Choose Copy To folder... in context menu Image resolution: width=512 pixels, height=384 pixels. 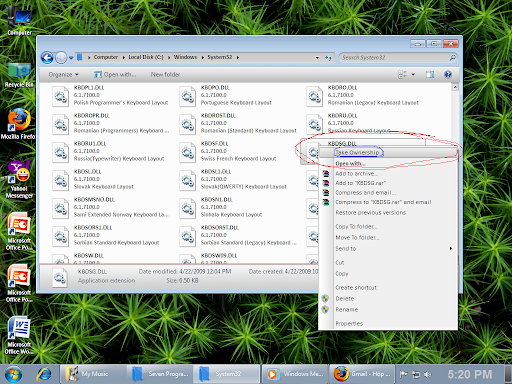pos(388,227)
